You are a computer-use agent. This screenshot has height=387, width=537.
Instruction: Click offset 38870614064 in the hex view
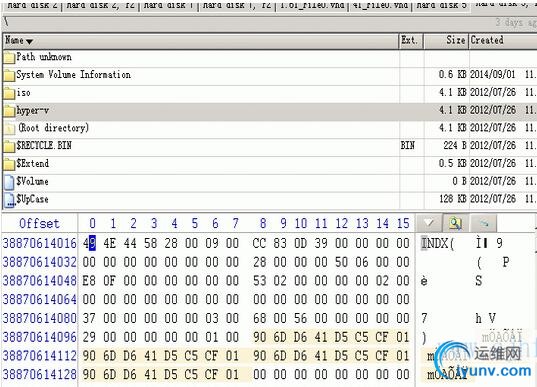click(40, 300)
